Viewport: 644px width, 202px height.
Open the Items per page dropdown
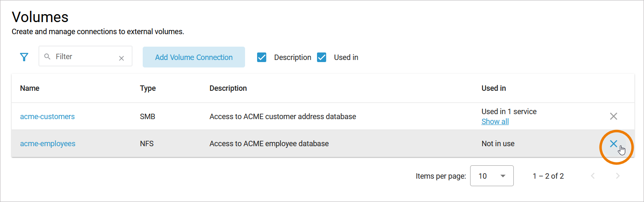[x=492, y=176]
